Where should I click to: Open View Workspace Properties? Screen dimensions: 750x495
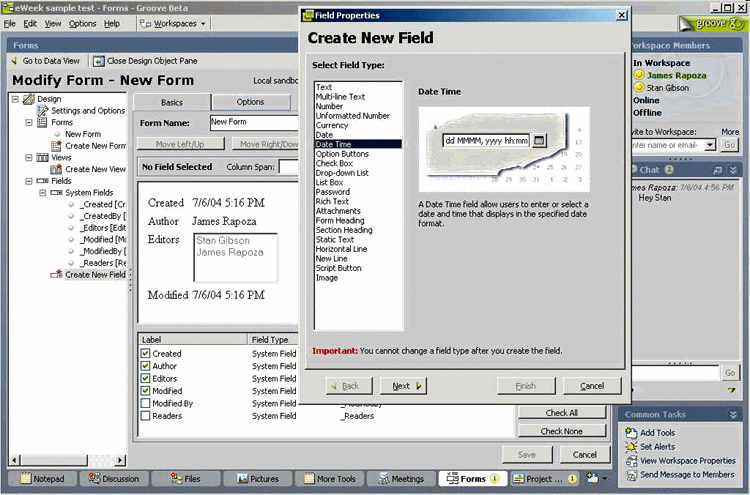[687, 461]
